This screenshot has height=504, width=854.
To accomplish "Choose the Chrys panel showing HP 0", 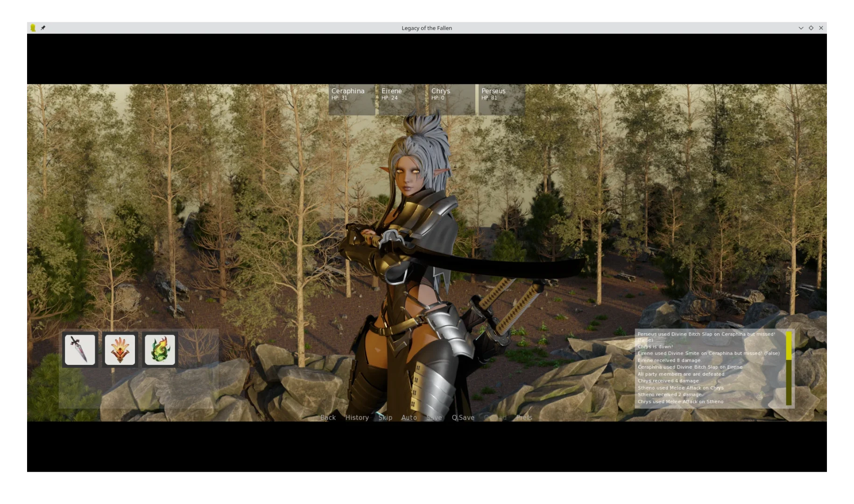I will pos(452,99).
